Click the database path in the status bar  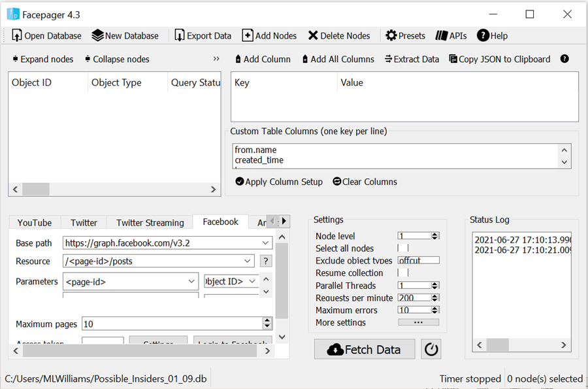(106, 379)
